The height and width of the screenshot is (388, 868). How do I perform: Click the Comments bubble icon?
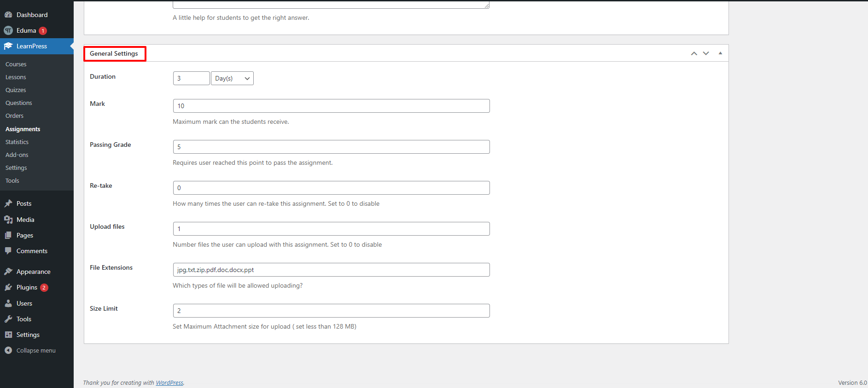(8, 251)
